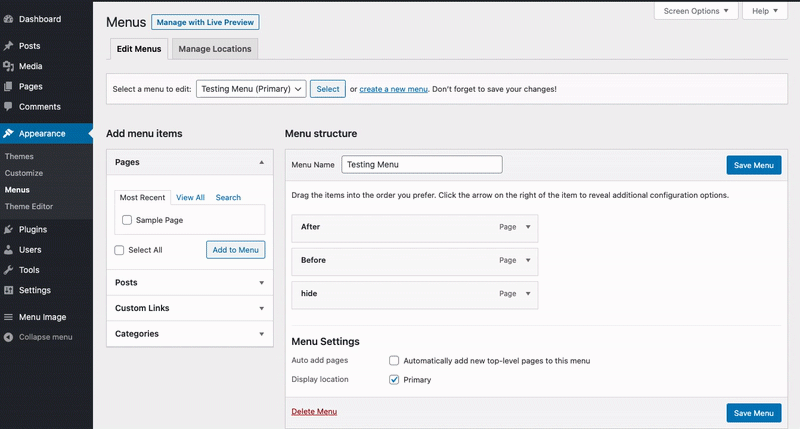Enable automatically add new top-level pages
The image size is (800, 429).
coord(394,361)
